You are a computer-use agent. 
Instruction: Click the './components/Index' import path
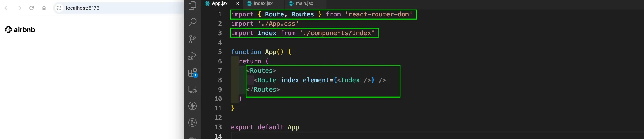point(337,33)
